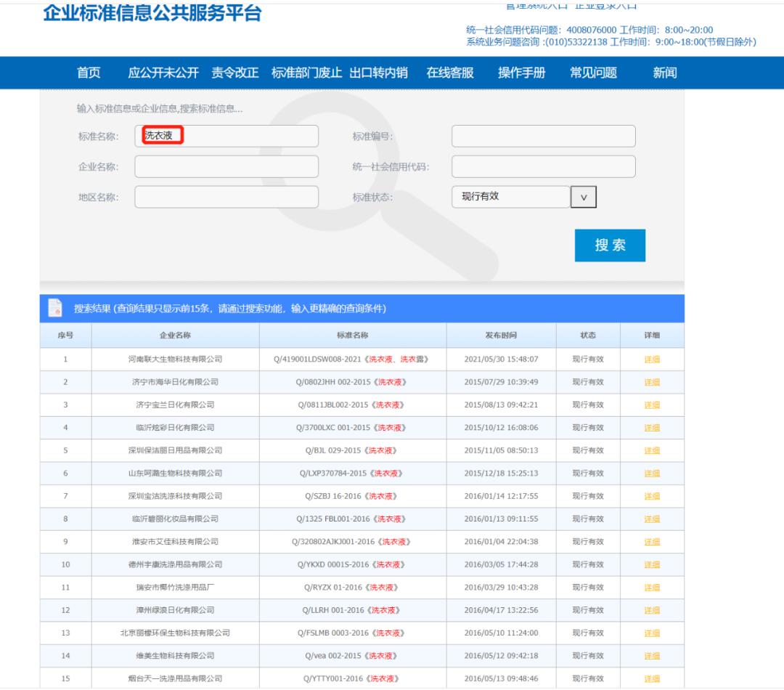
Task: Open 标准部门废止 in the menu bar
Action: point(306,73)
